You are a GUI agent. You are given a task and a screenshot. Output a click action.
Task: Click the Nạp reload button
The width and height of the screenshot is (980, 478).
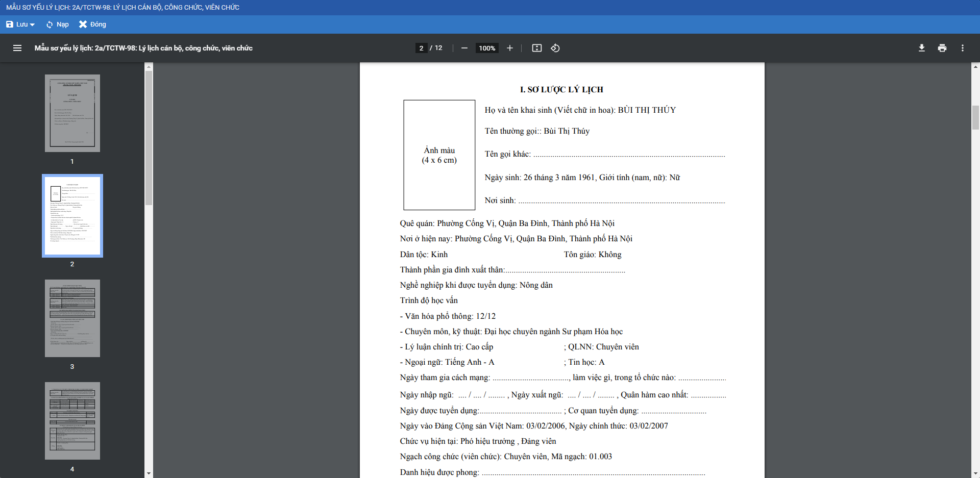point(57,24)
